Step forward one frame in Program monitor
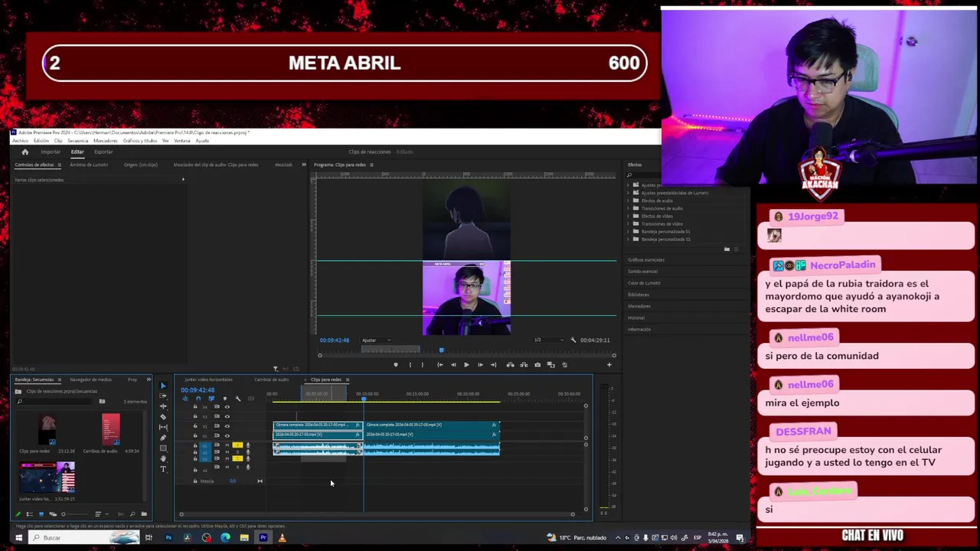 (x=480, y=365)
